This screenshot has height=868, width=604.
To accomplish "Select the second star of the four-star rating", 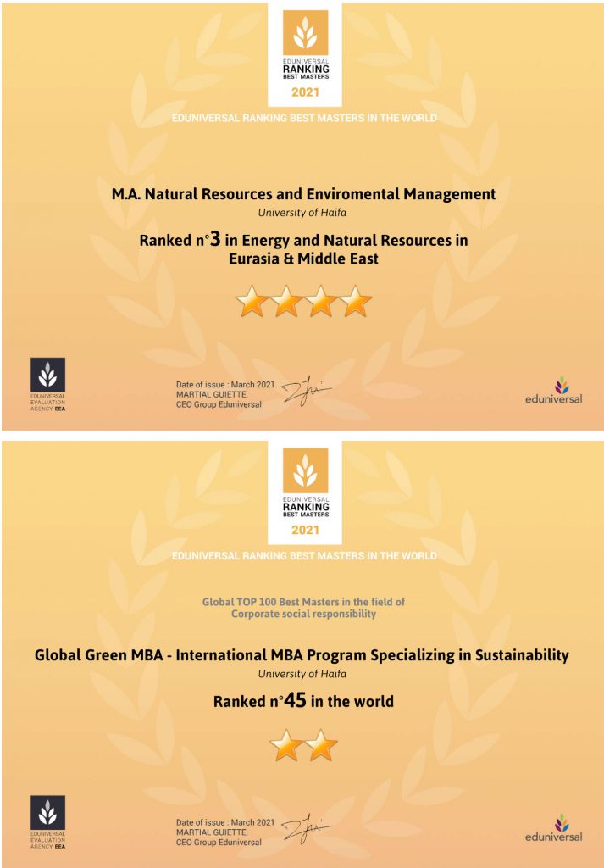I will coord(286,301).
